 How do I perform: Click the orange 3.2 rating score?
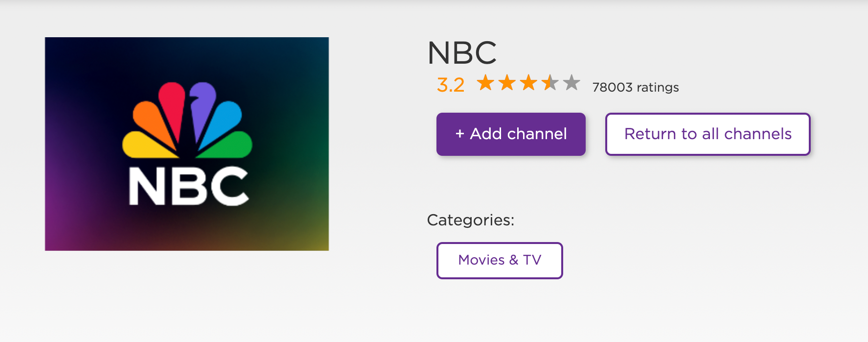(451, 84)
